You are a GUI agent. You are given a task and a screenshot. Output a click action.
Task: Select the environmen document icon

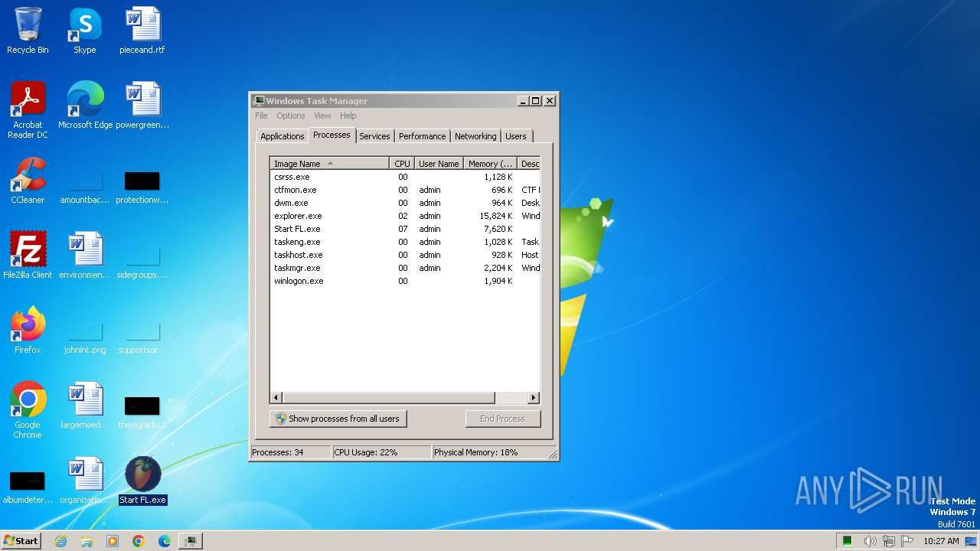[85, 255]
